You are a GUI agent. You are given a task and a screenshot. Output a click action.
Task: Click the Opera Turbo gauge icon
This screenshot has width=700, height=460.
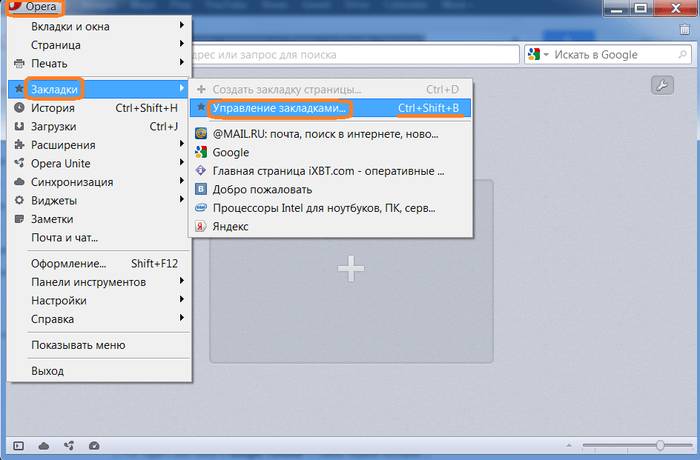pos(94,445)
